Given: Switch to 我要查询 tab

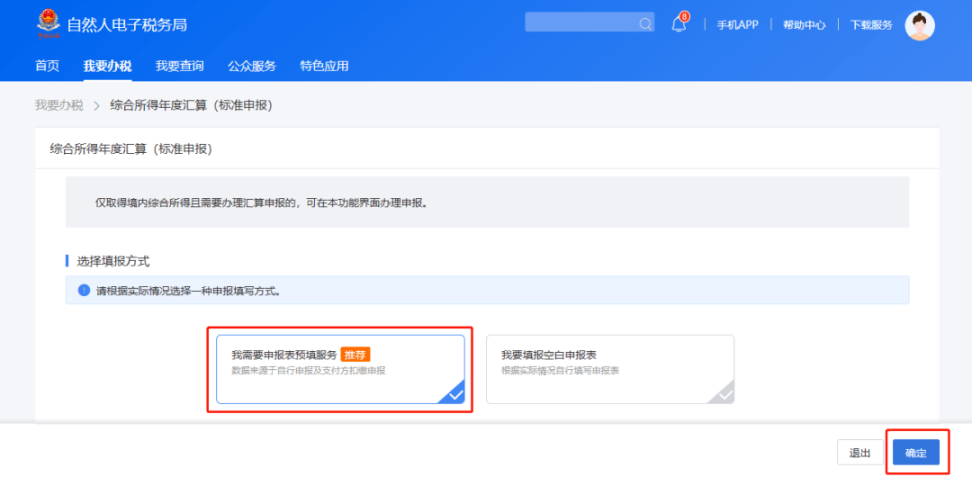Looking at the screenshot, I should pyautogui.click(x=179, y=66).
